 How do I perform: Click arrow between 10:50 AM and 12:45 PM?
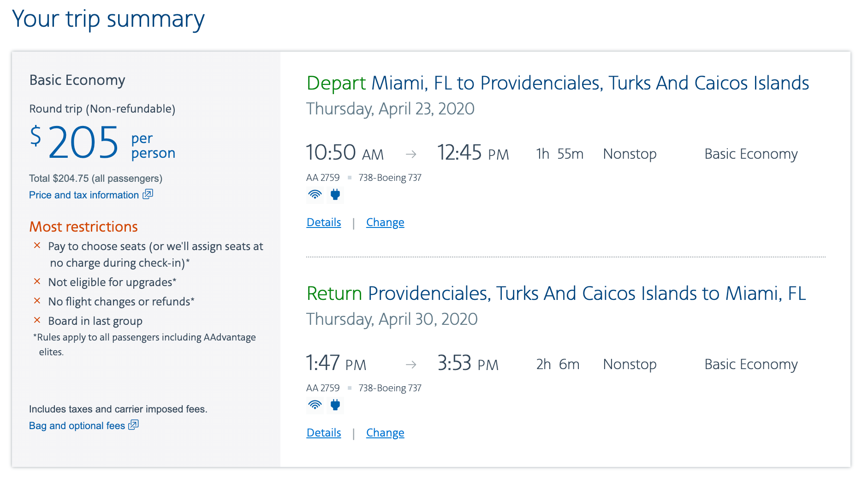411,154
